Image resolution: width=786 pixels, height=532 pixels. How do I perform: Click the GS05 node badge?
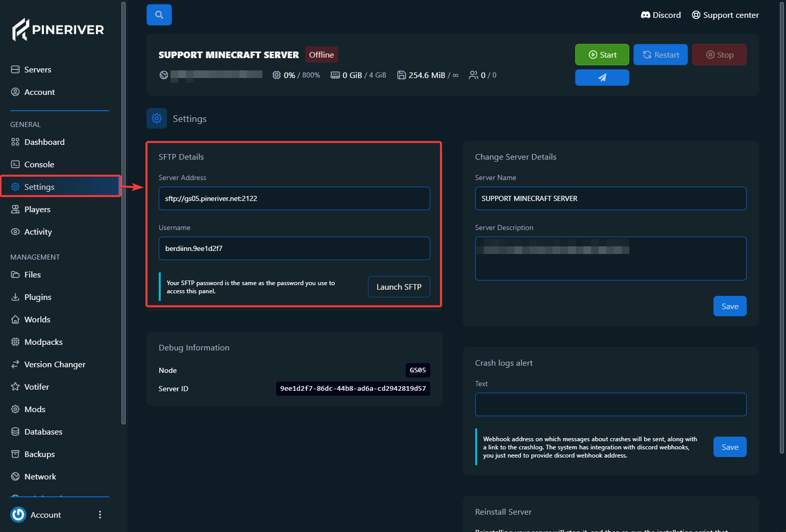[418, 370]
